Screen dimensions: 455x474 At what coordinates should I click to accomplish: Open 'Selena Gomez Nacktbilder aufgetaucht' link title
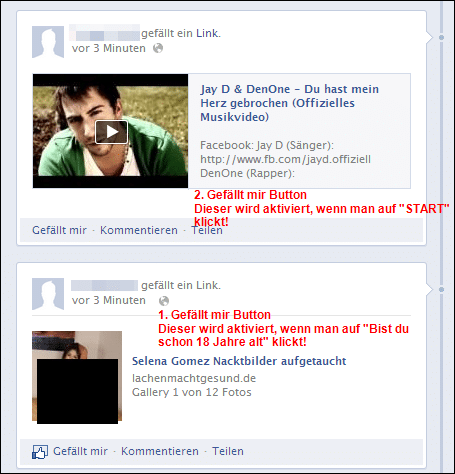239,361
